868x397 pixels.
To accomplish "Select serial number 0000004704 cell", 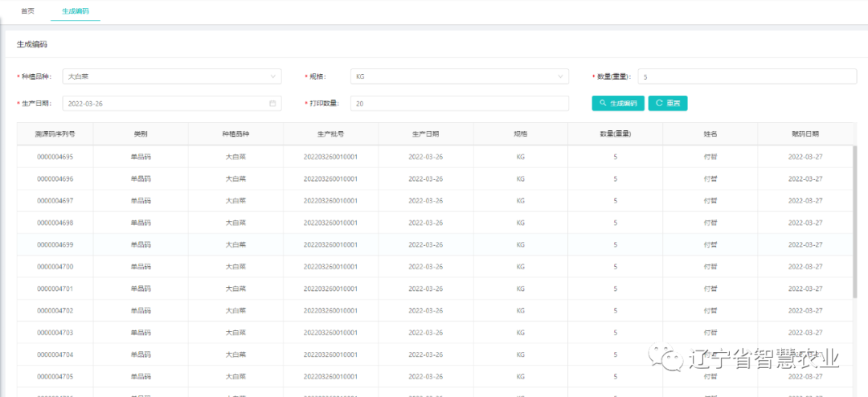I will [x=55, y=354].
